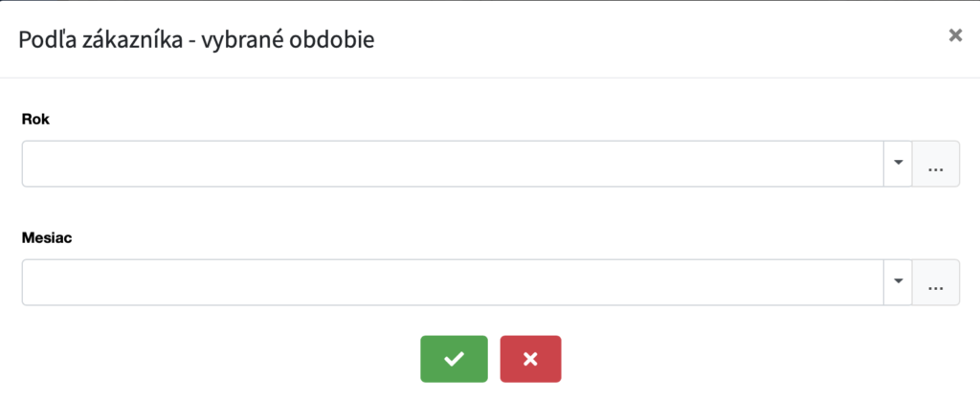Confirm with the green checkmark button

point(454,359)
